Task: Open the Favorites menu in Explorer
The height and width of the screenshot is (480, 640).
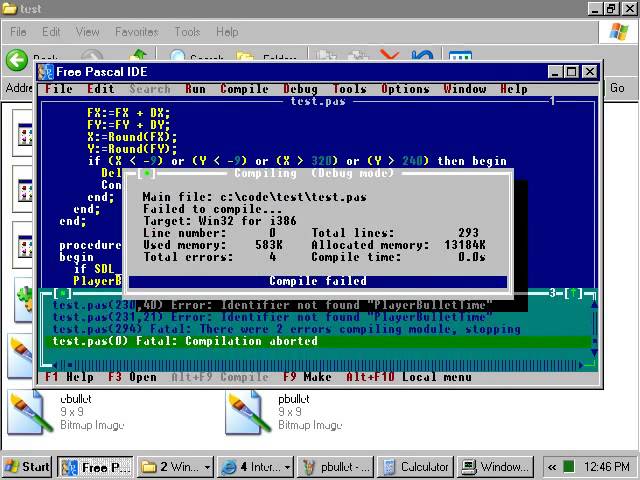Action: (x=137, y=32)
